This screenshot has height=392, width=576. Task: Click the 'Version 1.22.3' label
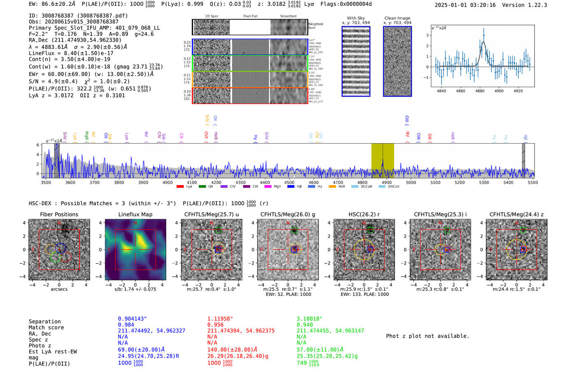525,5
